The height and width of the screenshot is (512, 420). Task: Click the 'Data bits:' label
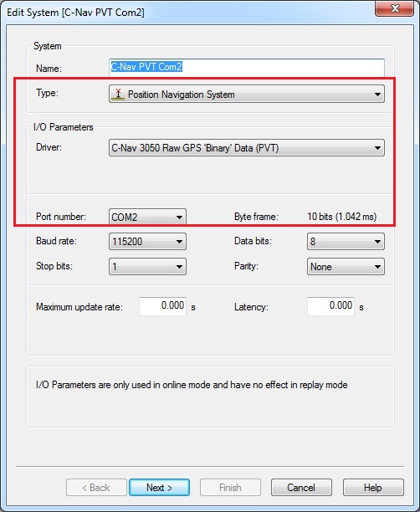[x=254, y=241]
